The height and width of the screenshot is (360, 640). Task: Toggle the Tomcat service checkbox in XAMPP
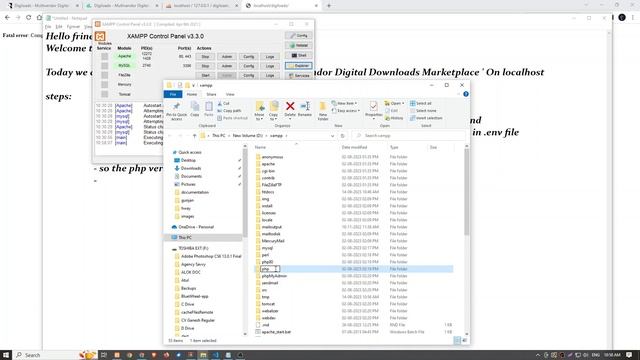coord(104,94)
